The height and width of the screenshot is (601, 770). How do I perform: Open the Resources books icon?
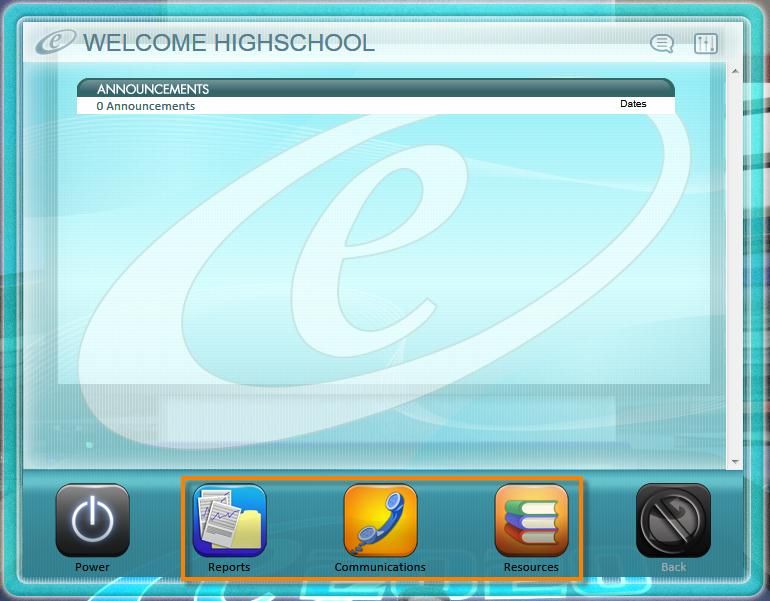tap(531, 520)
